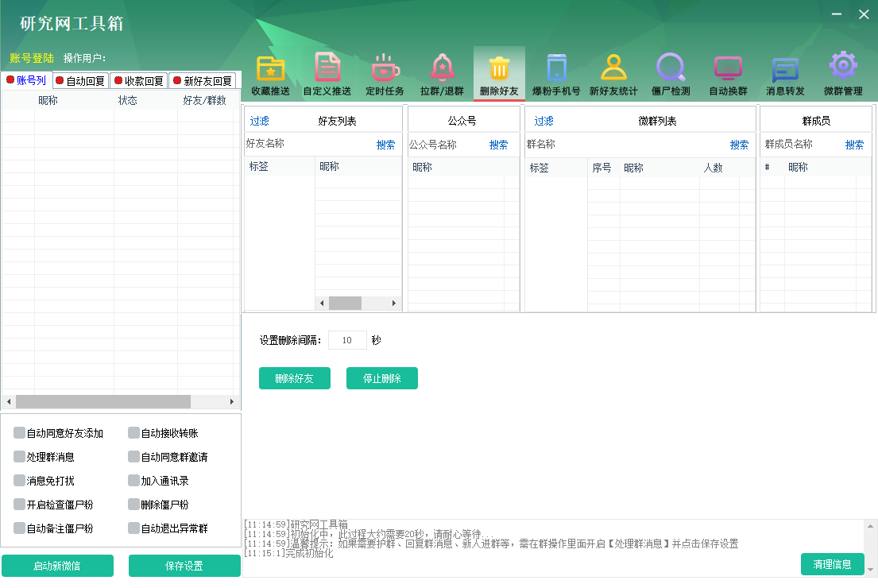Screen dimensions: 878x588
Task: Launch 僵尸检测 zombie check
Action: point(671,72)
